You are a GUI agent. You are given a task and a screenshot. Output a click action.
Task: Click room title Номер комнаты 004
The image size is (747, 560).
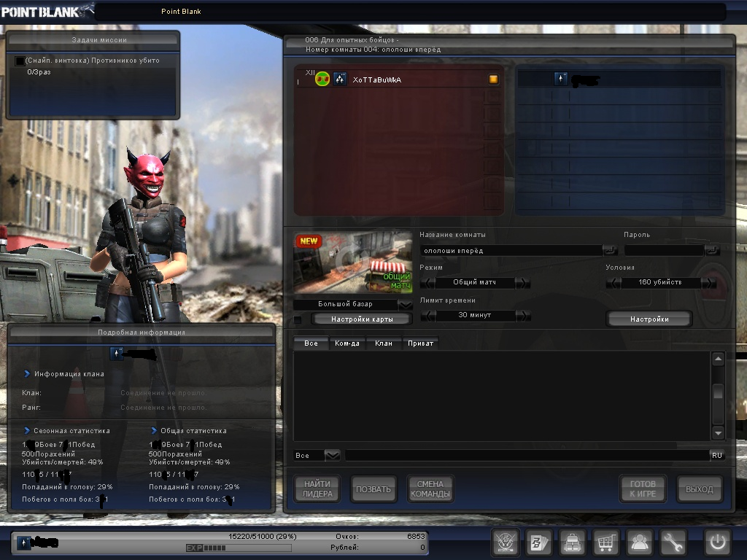tap(373, 50)
